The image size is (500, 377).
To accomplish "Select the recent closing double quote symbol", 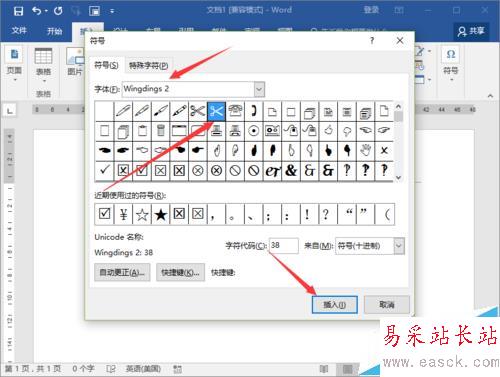I will [x=366, y=214].
